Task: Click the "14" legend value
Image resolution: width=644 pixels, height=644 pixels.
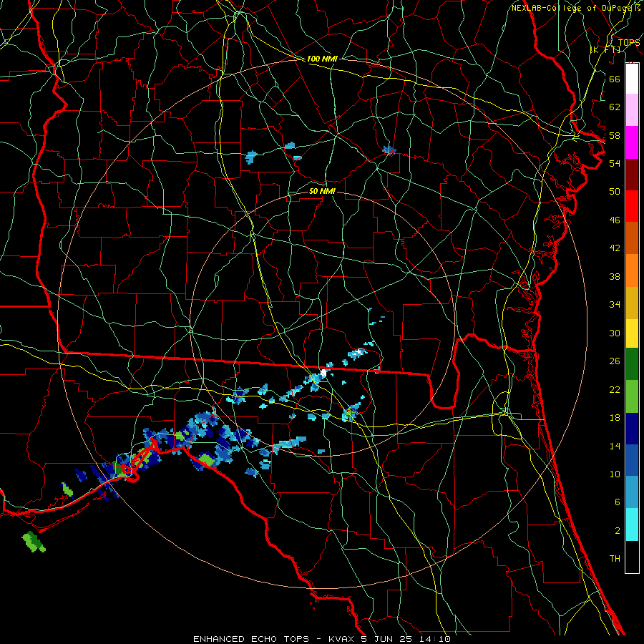Action: pos(615,446)
